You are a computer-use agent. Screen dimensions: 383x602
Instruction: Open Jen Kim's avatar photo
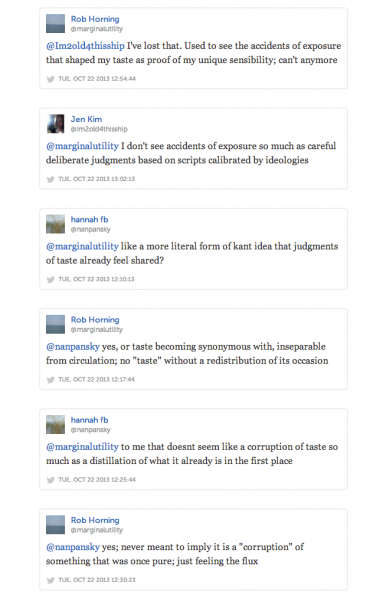point(56,124)
